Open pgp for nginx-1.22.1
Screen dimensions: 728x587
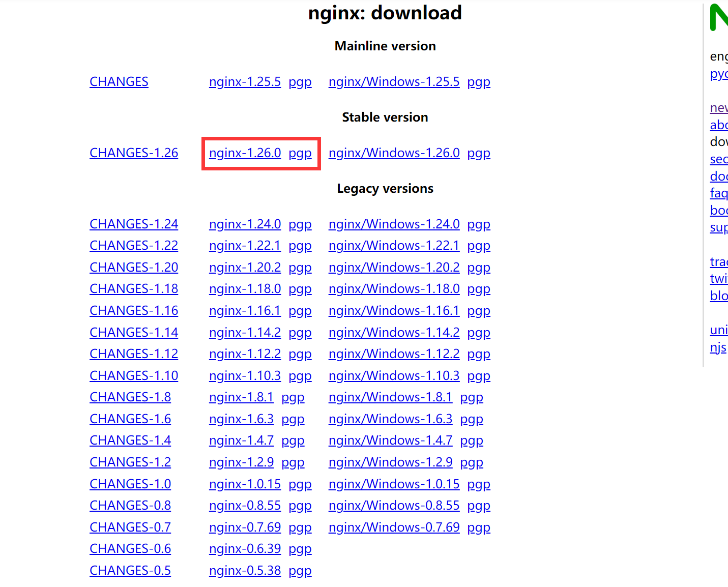coord(300,246)
